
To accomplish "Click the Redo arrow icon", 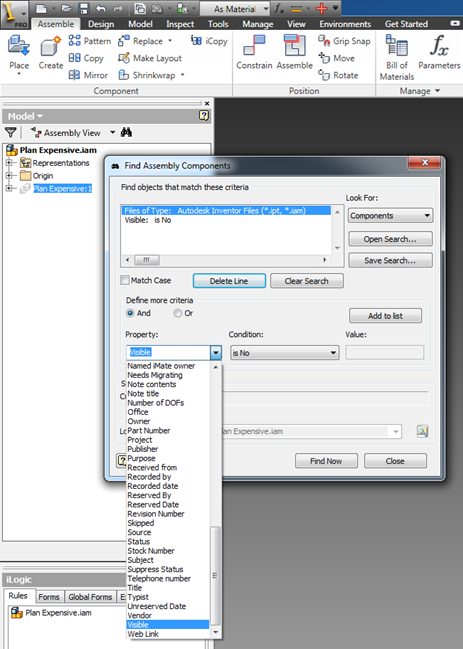I will (118, 8).
